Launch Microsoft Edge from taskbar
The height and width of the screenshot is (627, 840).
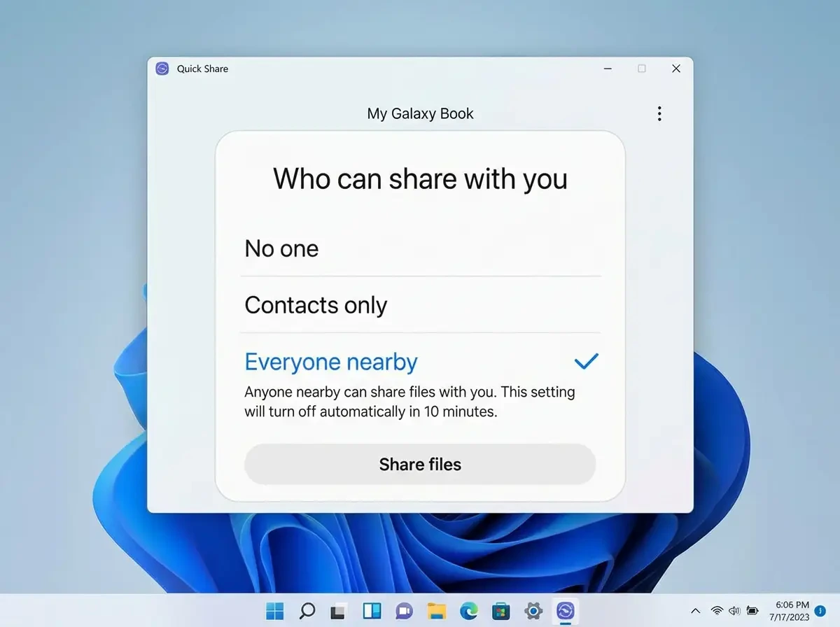click(468, 611)
